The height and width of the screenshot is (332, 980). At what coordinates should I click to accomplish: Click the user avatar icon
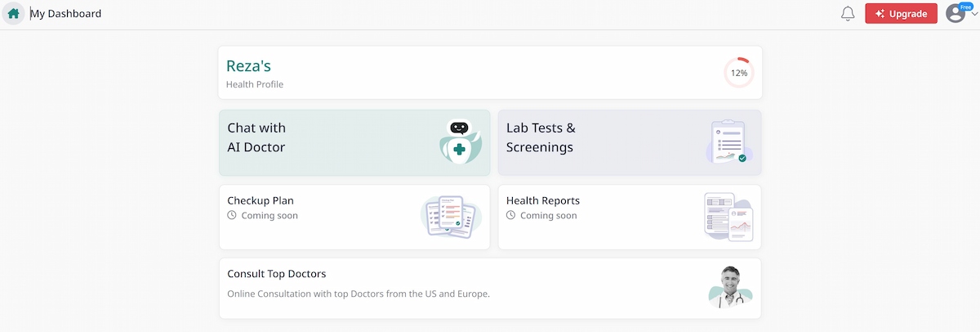coord(955,14)
